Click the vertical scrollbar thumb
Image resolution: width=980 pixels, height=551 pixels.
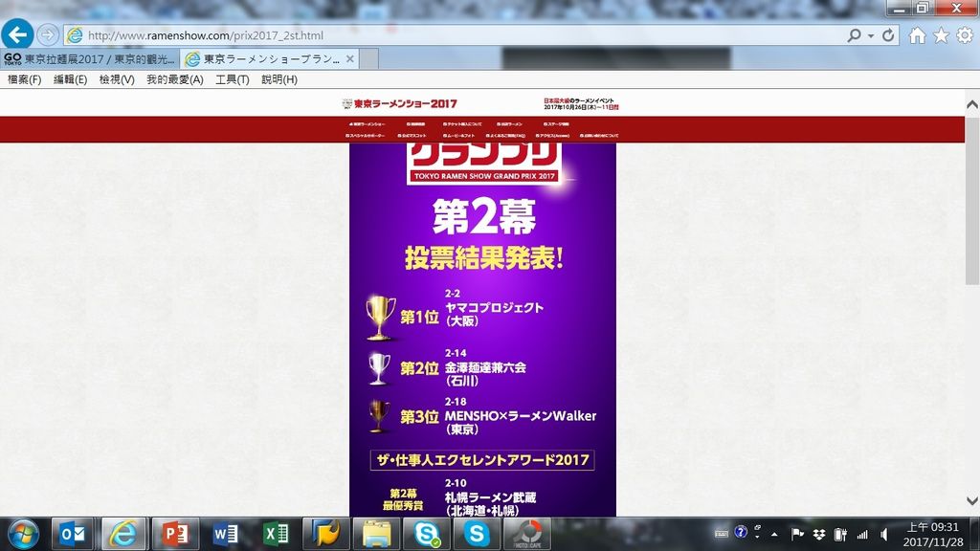pos(972,200)
